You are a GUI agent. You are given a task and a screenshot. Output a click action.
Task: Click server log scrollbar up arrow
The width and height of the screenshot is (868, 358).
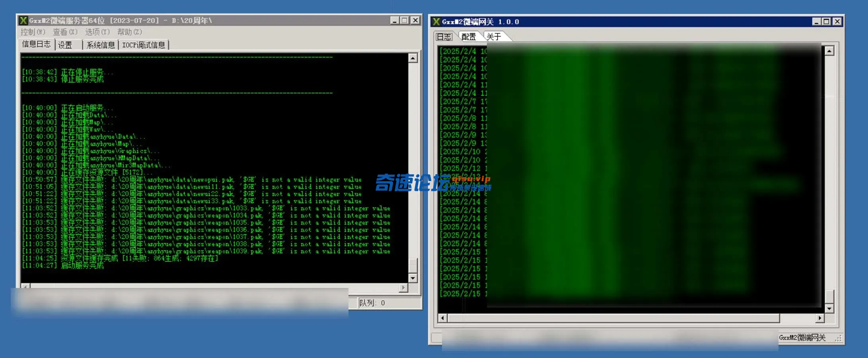tap(413, 58)
